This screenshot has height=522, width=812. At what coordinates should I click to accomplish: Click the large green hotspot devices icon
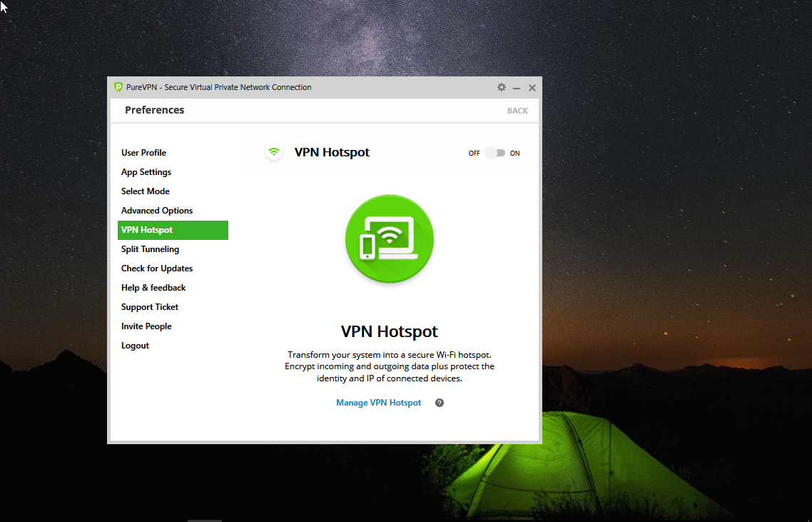[390, 239]
